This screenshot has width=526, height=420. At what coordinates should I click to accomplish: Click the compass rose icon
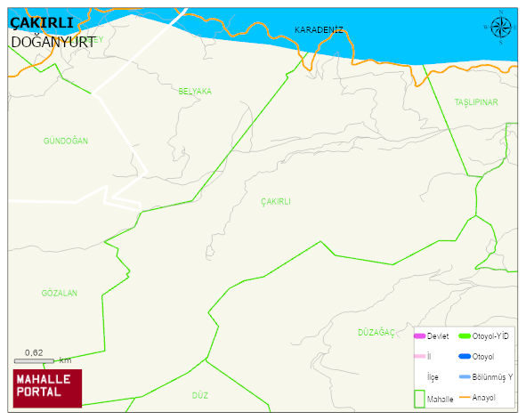(x=501, y=28)
